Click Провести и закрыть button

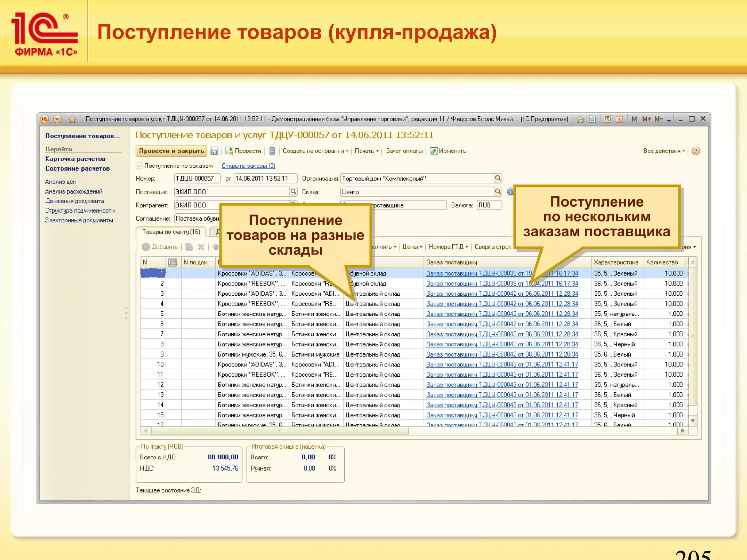pyautogui.click(x=171, y=151)
